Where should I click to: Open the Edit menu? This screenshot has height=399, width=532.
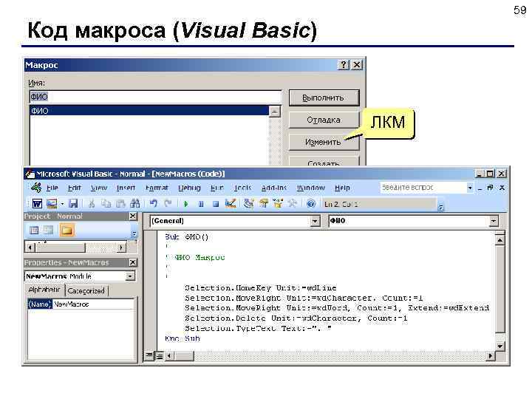(75, 188)
